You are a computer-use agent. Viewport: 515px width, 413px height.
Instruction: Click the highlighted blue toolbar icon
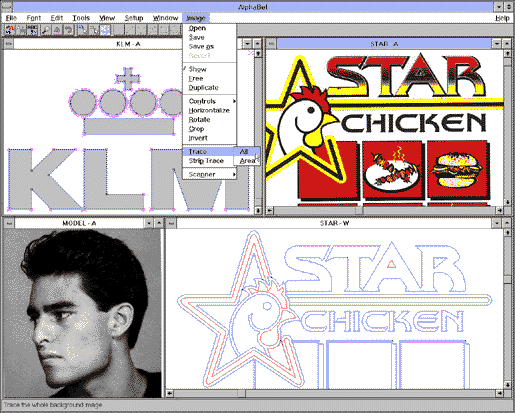(x=105, y=30)
